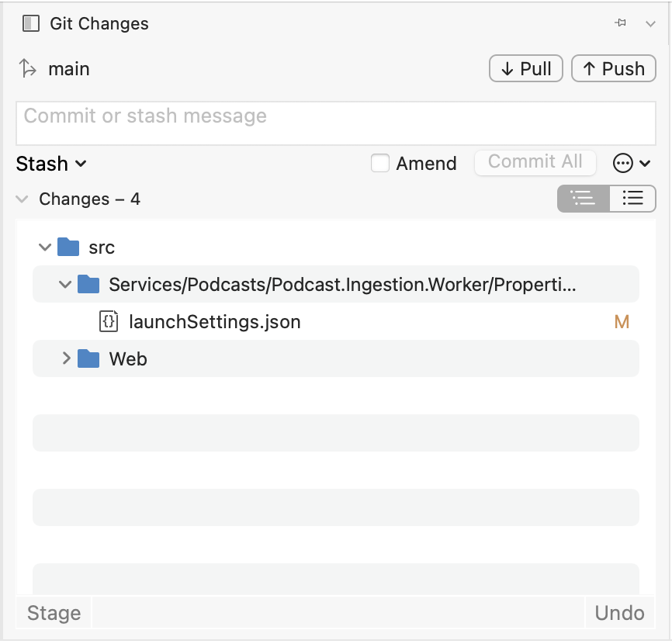Collapse the Changes – 4 section
Screen dimensions: 672x644
point(22,199)
